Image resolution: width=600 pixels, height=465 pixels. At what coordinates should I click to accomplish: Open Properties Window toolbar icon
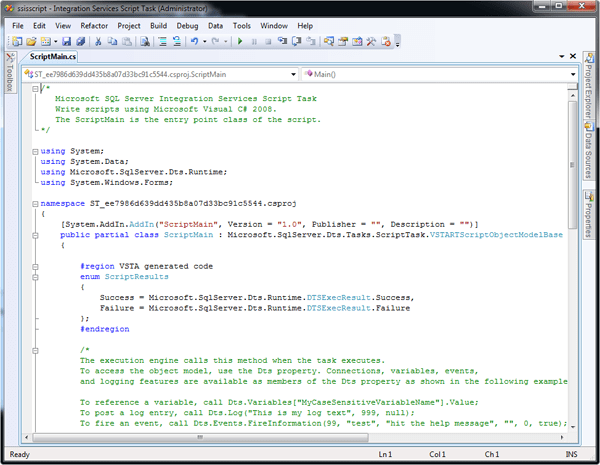(343, 41)
